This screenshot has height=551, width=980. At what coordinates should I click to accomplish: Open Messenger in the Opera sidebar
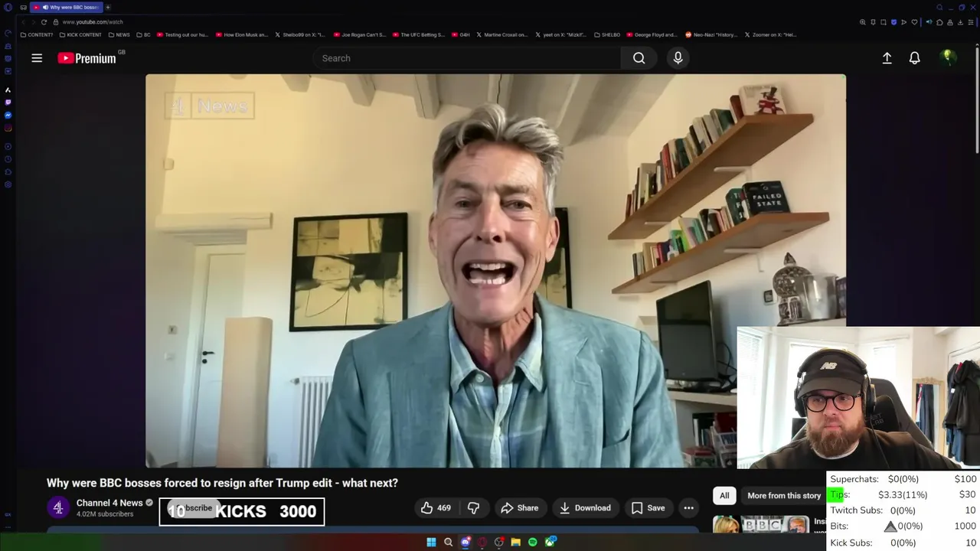coord(8,115)
